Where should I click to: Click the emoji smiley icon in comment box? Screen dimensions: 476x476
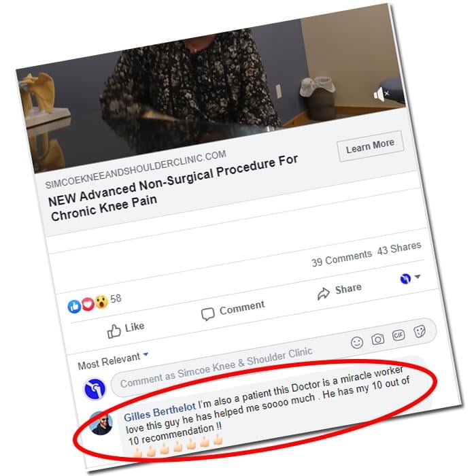[x=357, y=343]
